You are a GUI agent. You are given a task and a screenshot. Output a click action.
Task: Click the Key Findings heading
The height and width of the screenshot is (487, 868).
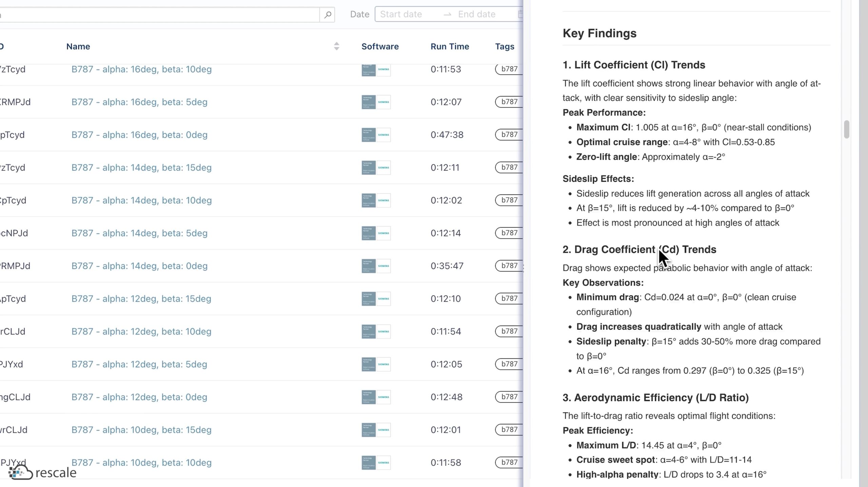[x=599, y=33]
